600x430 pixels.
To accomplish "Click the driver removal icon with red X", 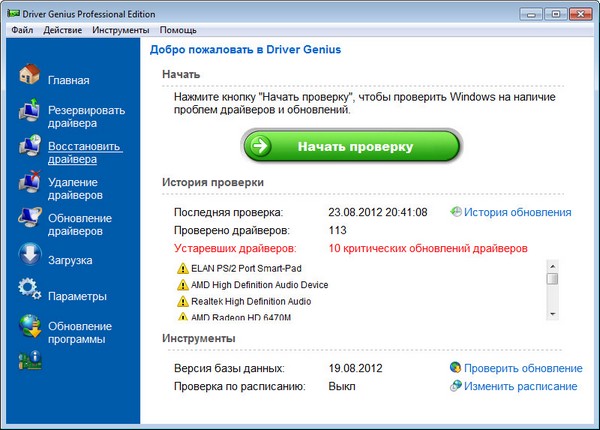I will (30, 182).
